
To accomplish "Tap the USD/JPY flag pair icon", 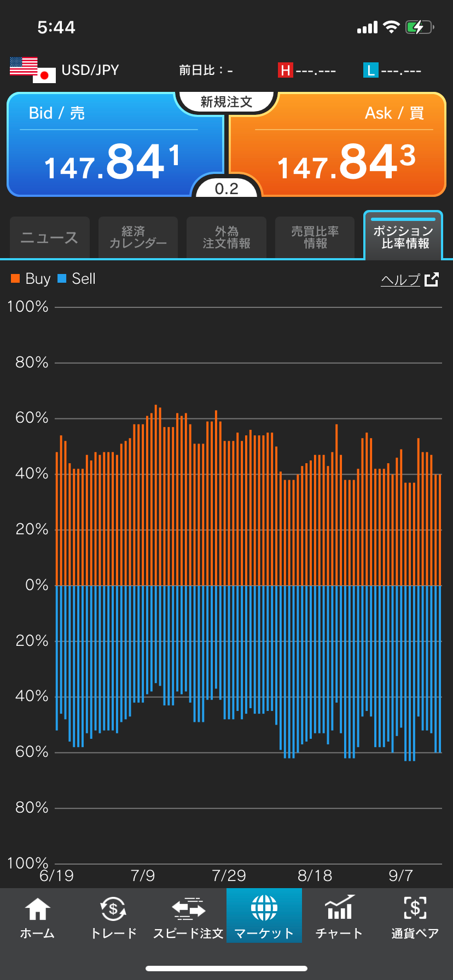I will (33, 70).
